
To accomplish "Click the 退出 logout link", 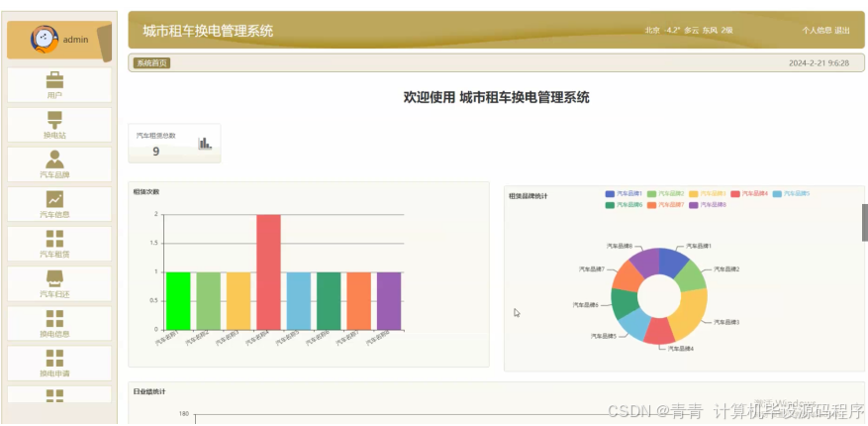I will click(x=842, y=31).
